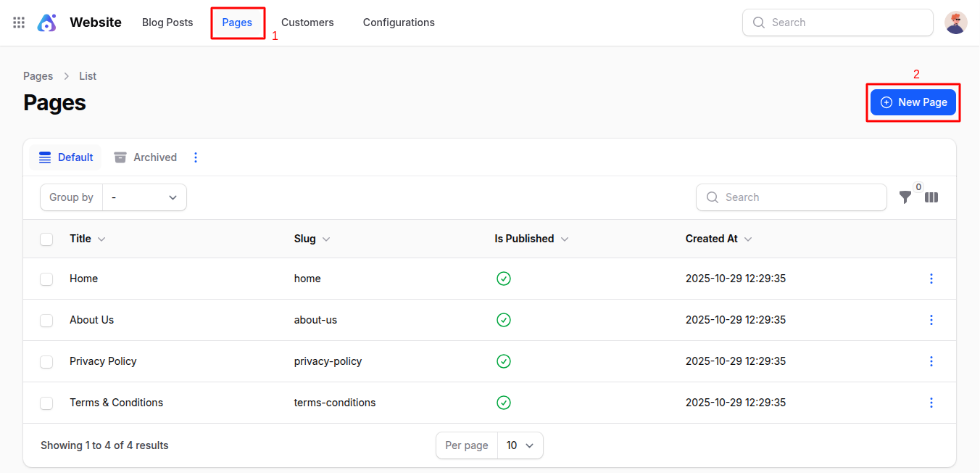The image size is (980, 473).
Task: Open the Customers navigation link
Action: [307, 22]
